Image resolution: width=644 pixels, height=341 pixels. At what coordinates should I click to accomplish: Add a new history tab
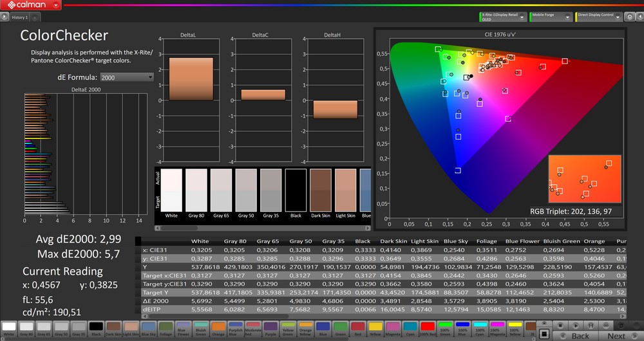coord(35,17)
